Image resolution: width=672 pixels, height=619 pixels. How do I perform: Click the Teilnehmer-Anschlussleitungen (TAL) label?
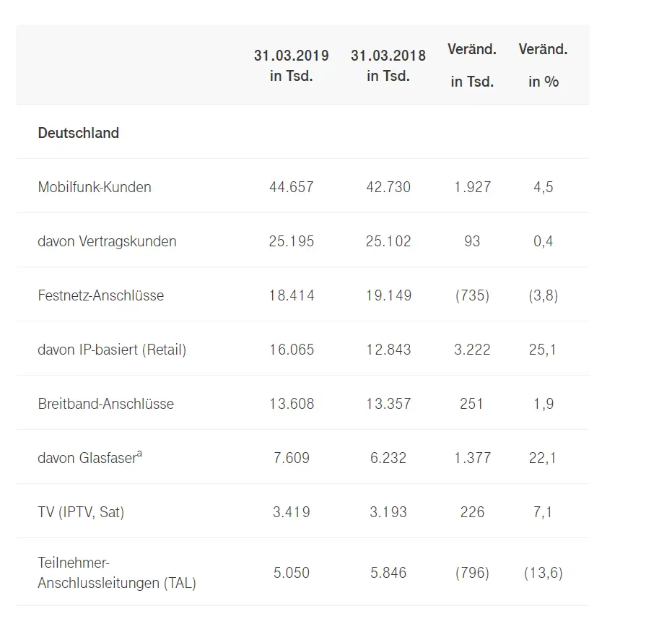click(117, 573)
